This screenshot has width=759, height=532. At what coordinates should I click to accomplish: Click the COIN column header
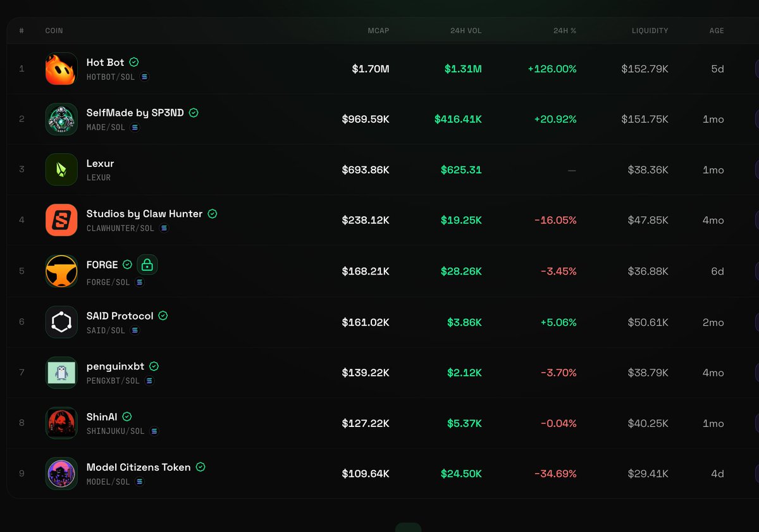54,30
